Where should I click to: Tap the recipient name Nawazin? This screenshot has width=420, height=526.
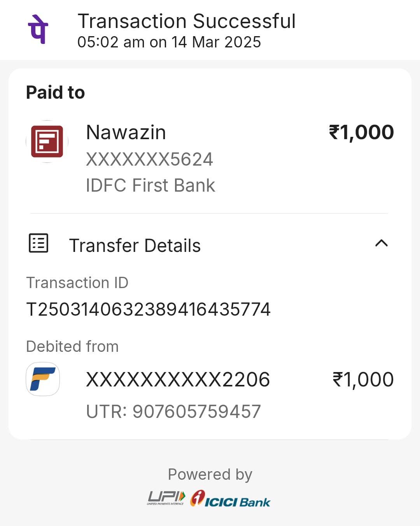(126, 133)
